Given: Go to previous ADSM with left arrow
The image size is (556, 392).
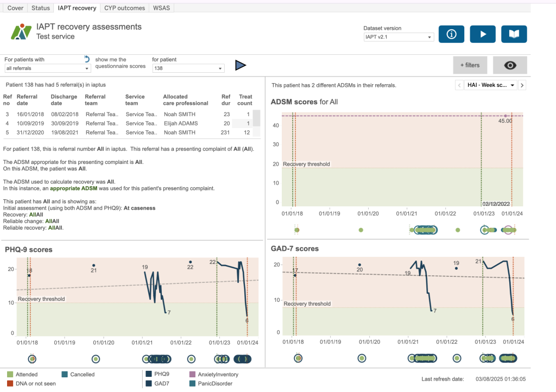Looking at the screenshot, I should tap(458, 85).
